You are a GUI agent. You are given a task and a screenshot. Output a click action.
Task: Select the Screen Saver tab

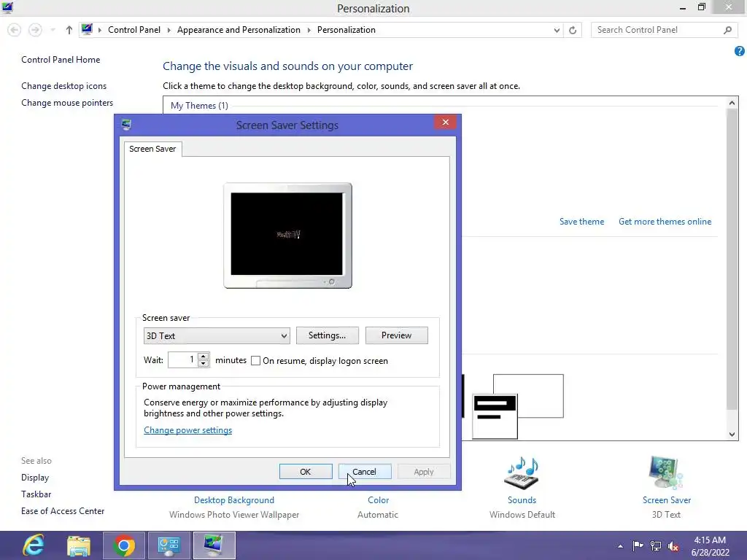[152, 149]
